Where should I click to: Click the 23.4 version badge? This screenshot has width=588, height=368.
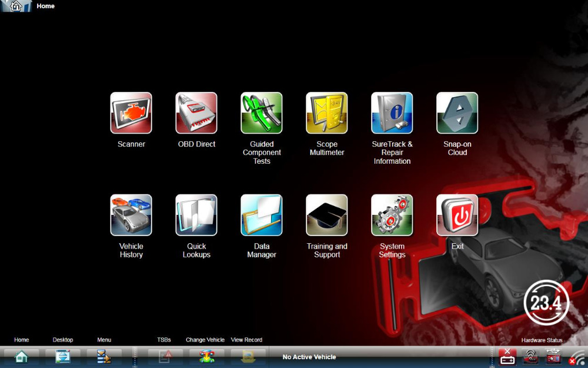point(546,303)
